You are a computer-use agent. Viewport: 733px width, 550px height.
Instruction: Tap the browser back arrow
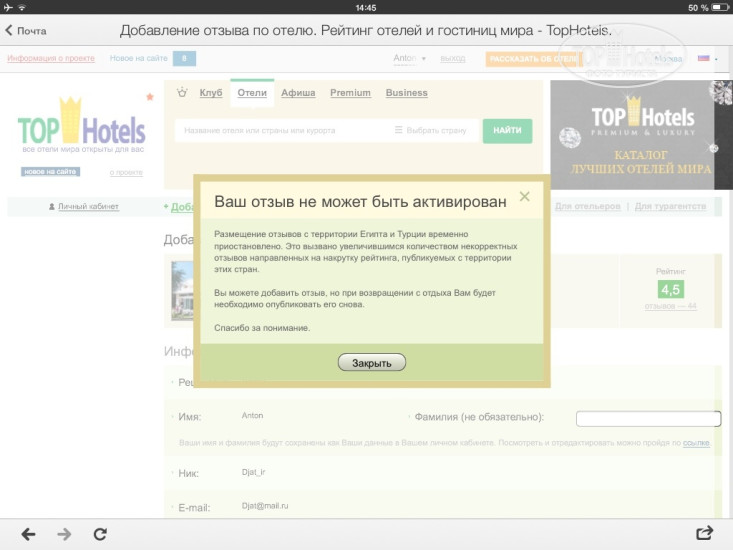click(28, 534)
